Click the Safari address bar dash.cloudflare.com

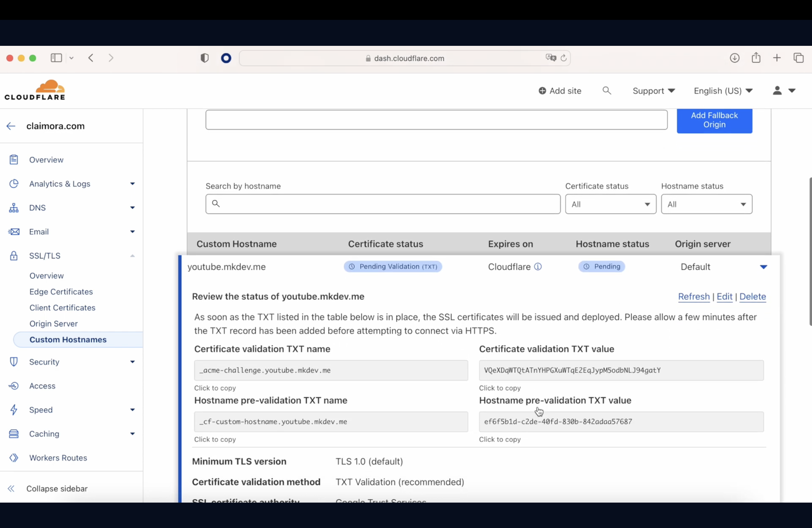[x=404, y=58]
